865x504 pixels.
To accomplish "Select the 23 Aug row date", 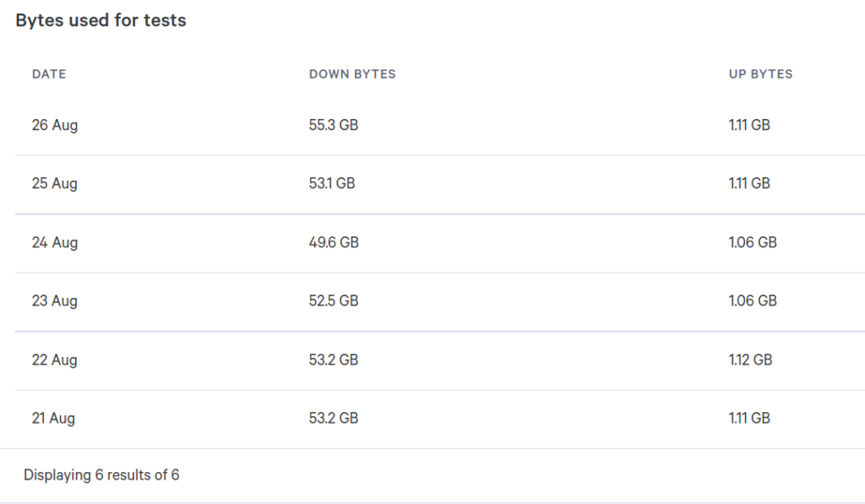I will point(55,301).
